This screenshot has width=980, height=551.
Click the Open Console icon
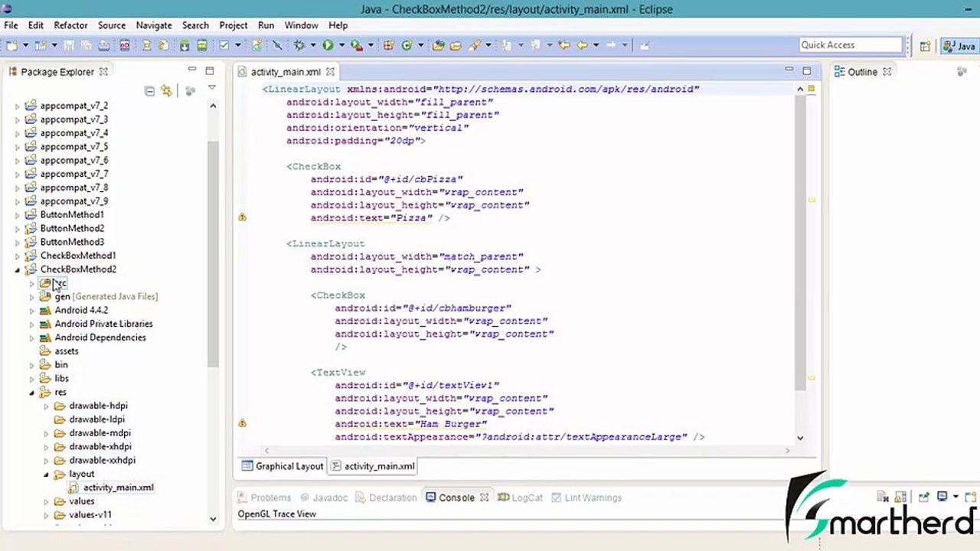coord(971,497)
